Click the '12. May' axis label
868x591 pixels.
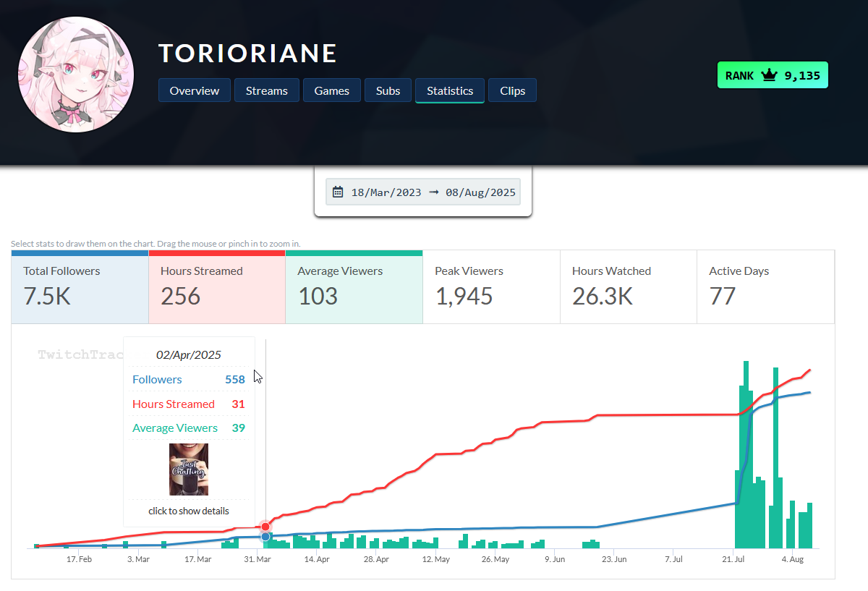(x=436, y=559)
